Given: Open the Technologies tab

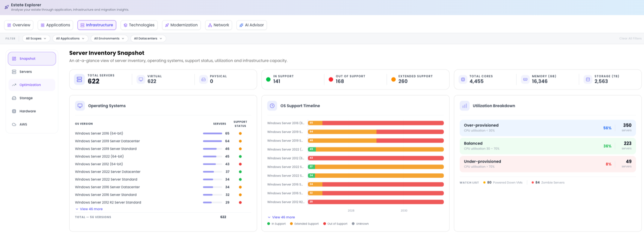Looking at the screenshot, I should [139, 25].
